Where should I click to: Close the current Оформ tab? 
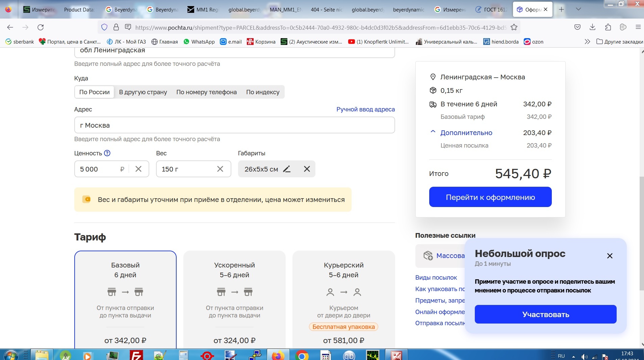click(x=545, y=9)
